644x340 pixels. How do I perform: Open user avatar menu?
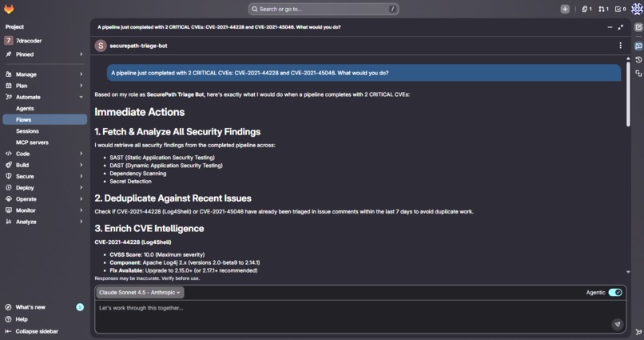coord(637,9)
